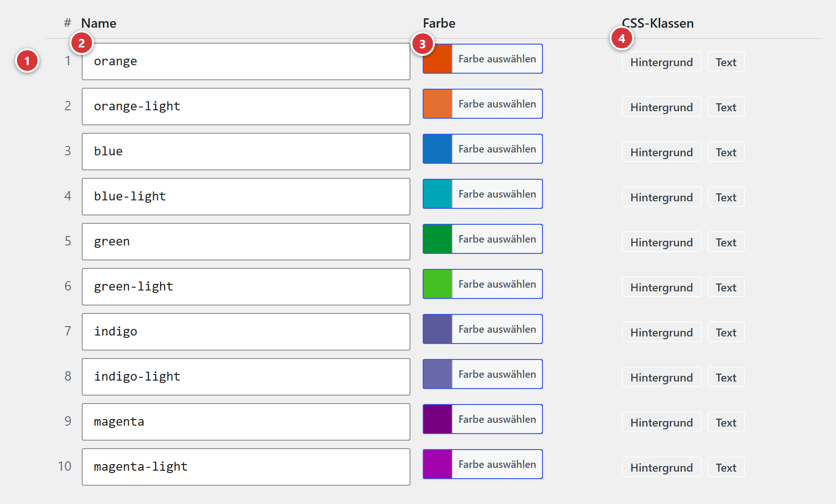Viewport: 836px width, 504px height.
Task: Focus the 'orange' name input field
Action: [246, 61]
